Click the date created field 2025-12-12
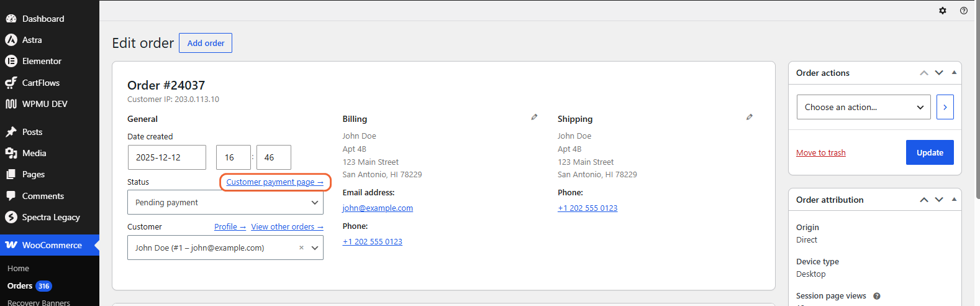This screenshot has height=306, width=980. click(167, 157)
